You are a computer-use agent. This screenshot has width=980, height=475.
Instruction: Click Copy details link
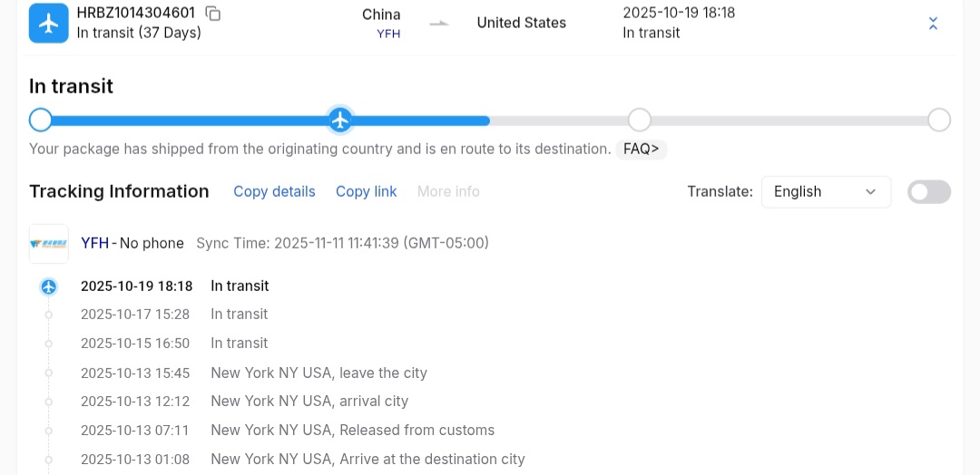(274, 191)
